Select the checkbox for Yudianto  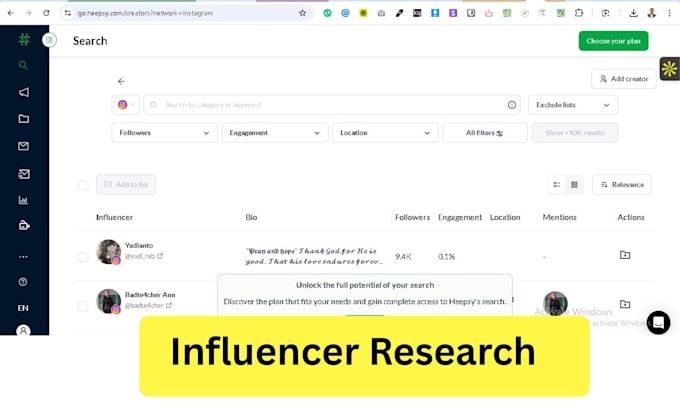coord(83,257)
